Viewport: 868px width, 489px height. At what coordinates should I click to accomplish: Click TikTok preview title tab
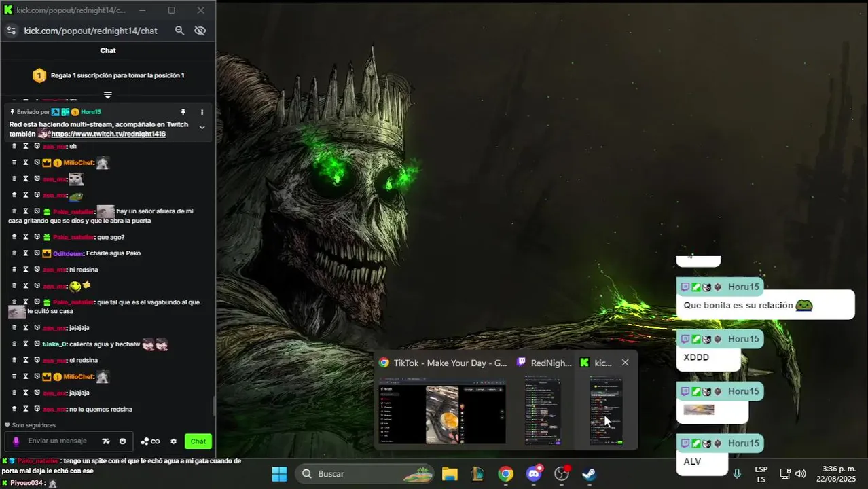[x=443, y=363]
